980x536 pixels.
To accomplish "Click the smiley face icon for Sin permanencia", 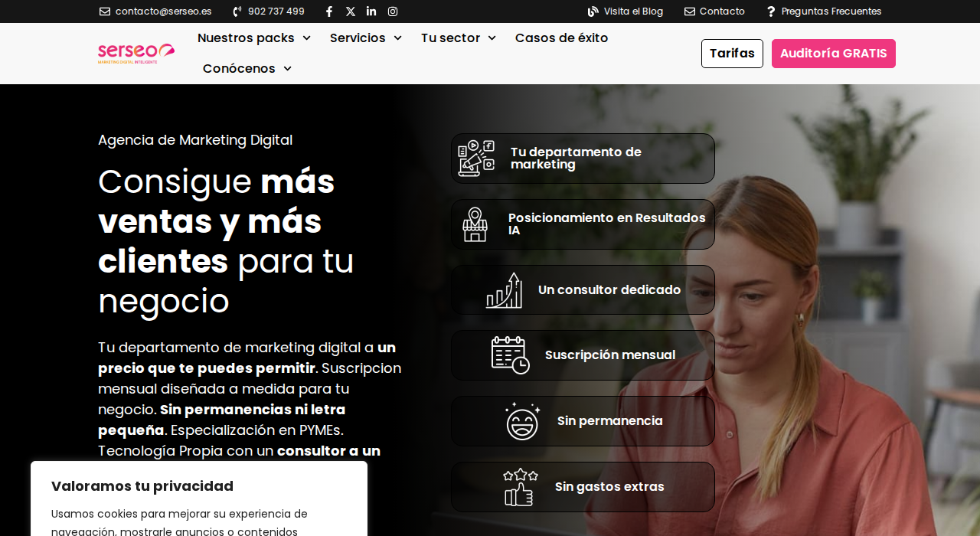I will pos(523,421).
